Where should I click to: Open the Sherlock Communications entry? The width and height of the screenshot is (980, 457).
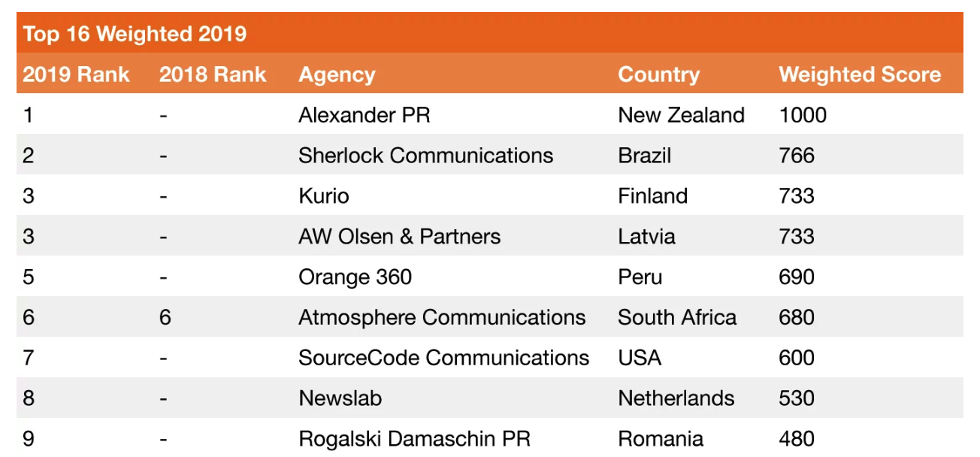pos(425,156)
